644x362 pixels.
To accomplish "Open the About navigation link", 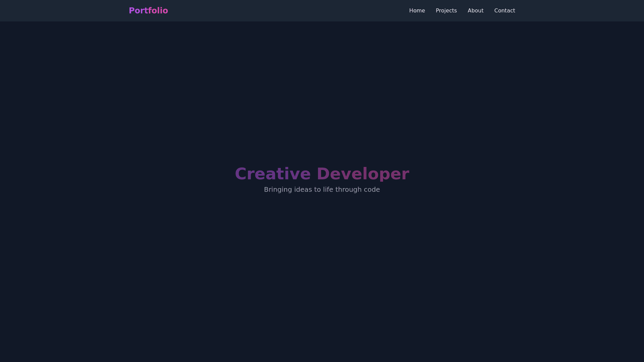I will pyautogui.click(x=475, y=11).
